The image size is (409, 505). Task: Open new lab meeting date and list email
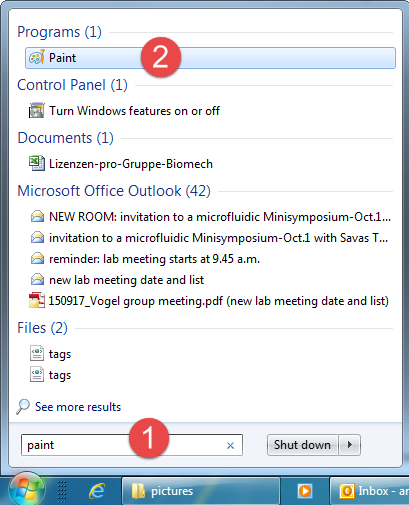(126, 280)
